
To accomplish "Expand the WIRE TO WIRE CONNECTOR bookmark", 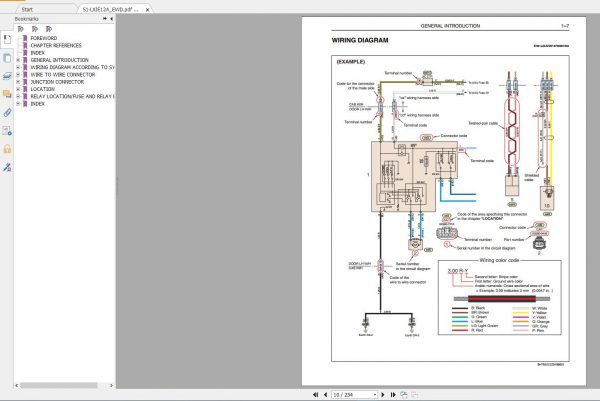I will (x=18, y=75).
